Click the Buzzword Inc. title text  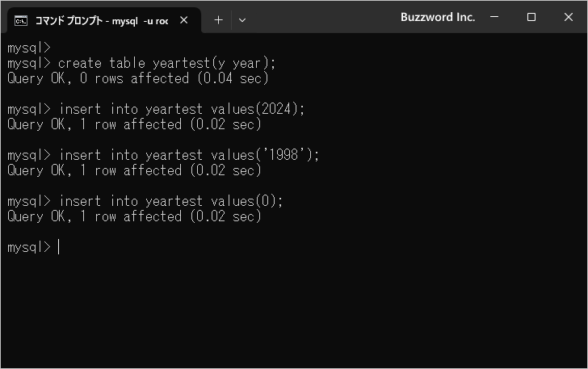[438, 17]
